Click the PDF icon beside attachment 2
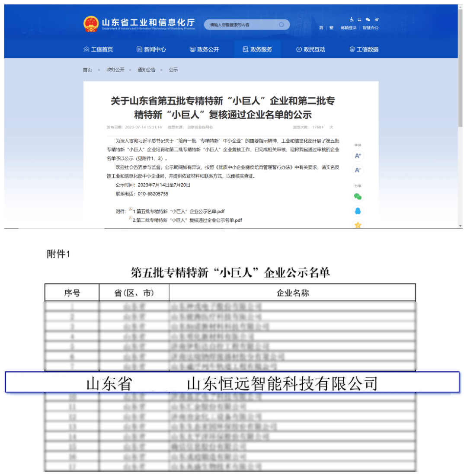This screenshot has width=467, height=476. click(x=131, y=218)
